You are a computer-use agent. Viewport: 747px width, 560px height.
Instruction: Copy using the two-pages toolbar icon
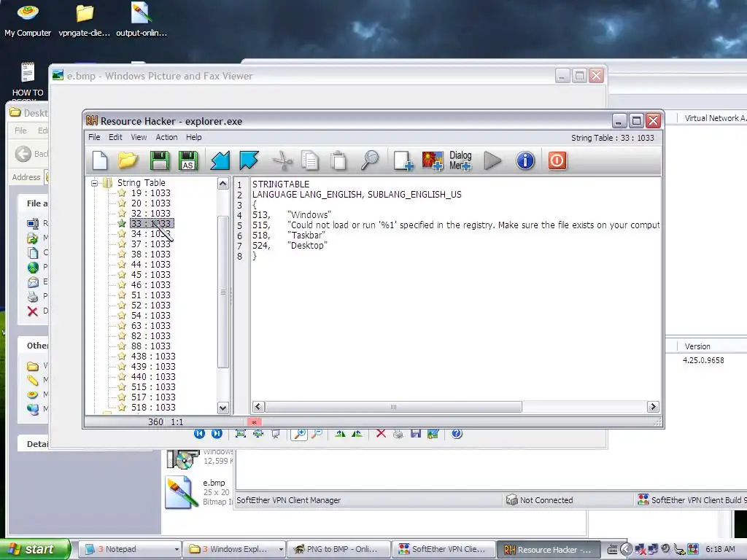tap(310, 160)
